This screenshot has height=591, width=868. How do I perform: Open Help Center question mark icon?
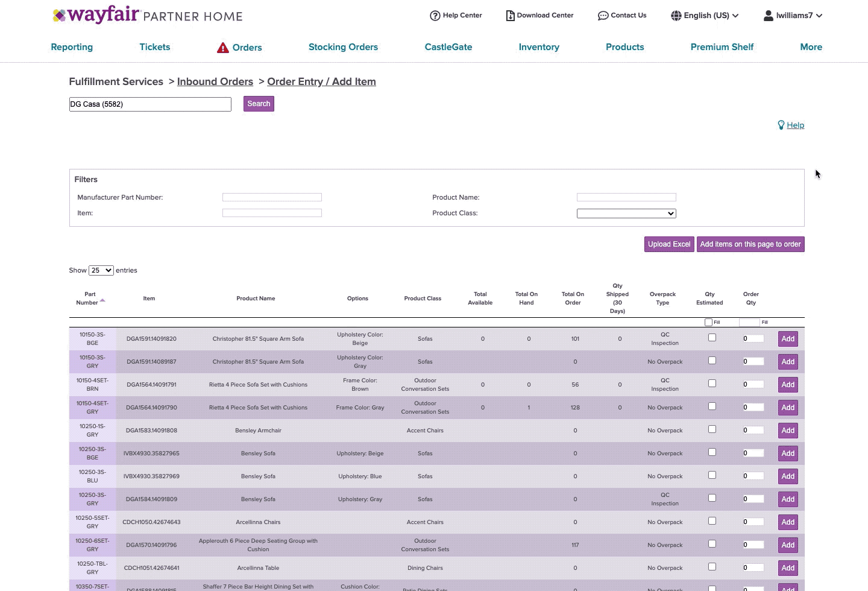(435, 16)
